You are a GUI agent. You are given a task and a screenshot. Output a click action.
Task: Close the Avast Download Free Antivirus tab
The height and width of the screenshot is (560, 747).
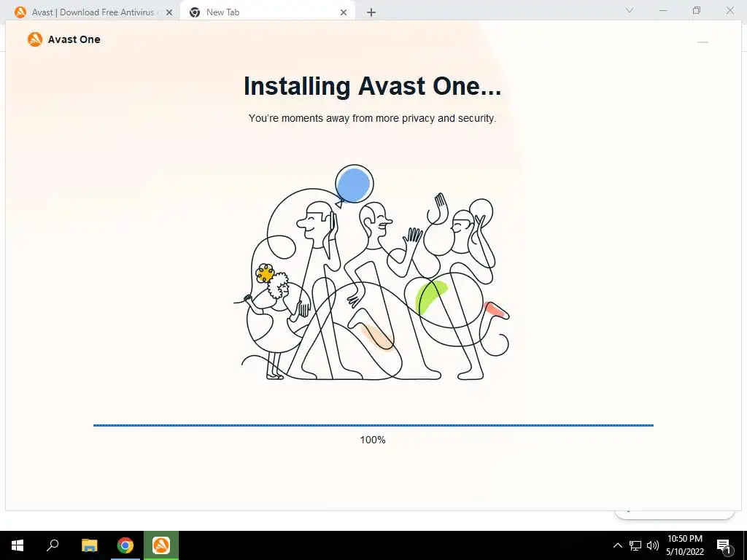coord(169,13)
